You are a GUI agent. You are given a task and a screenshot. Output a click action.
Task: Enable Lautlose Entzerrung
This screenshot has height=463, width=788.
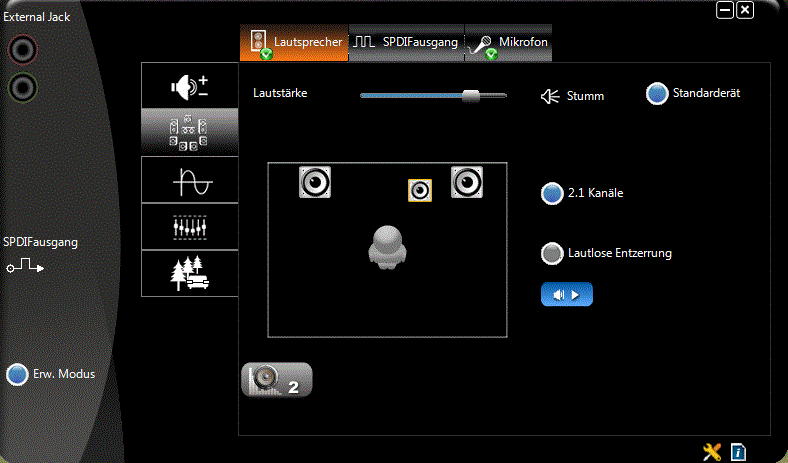tap(552, 253)
